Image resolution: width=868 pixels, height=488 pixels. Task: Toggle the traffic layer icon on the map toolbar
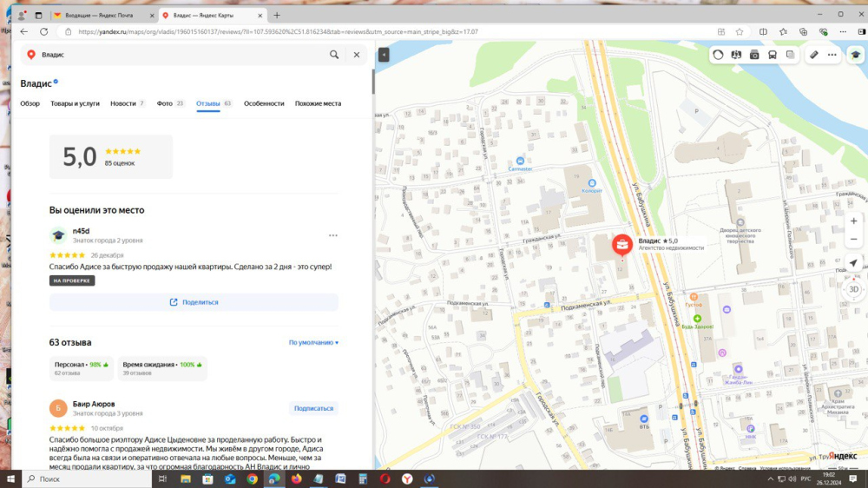718,55
